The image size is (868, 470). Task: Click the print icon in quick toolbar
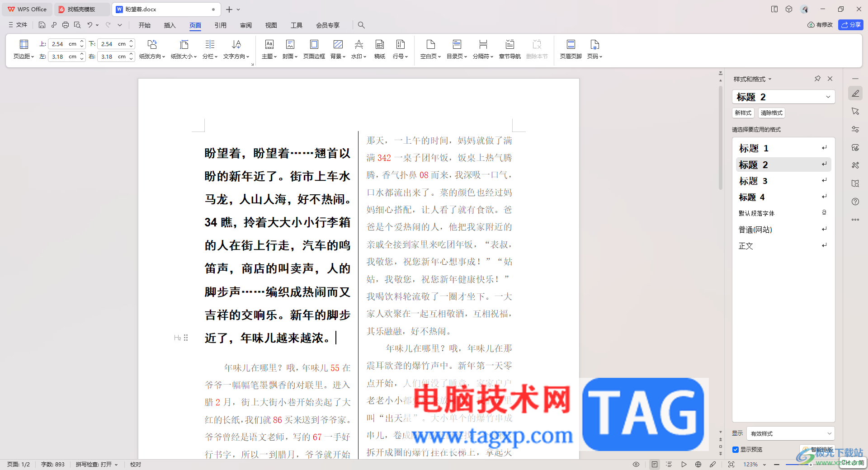(x=66, y=25)
